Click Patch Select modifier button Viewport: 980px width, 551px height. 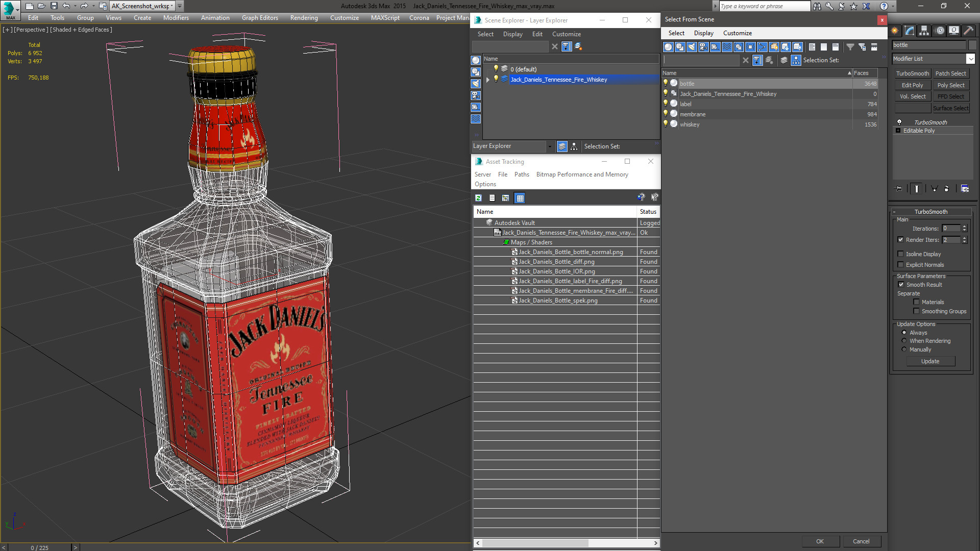point(950,73)
